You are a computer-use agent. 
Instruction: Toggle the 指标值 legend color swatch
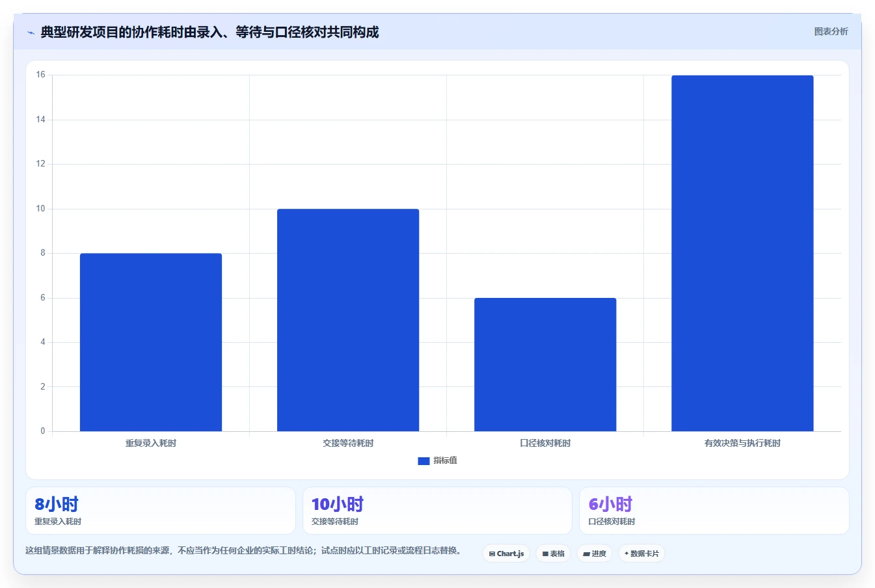[x=424, y=461]
